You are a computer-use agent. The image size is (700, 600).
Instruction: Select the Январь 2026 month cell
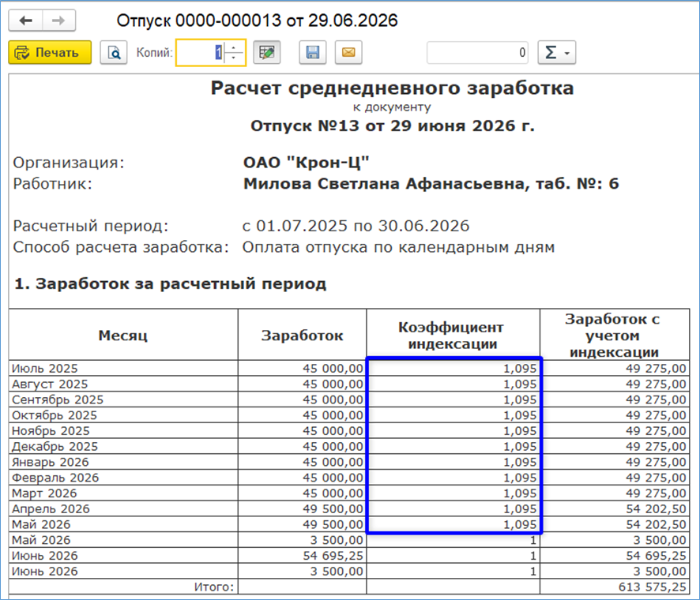[x=123, y=462]
